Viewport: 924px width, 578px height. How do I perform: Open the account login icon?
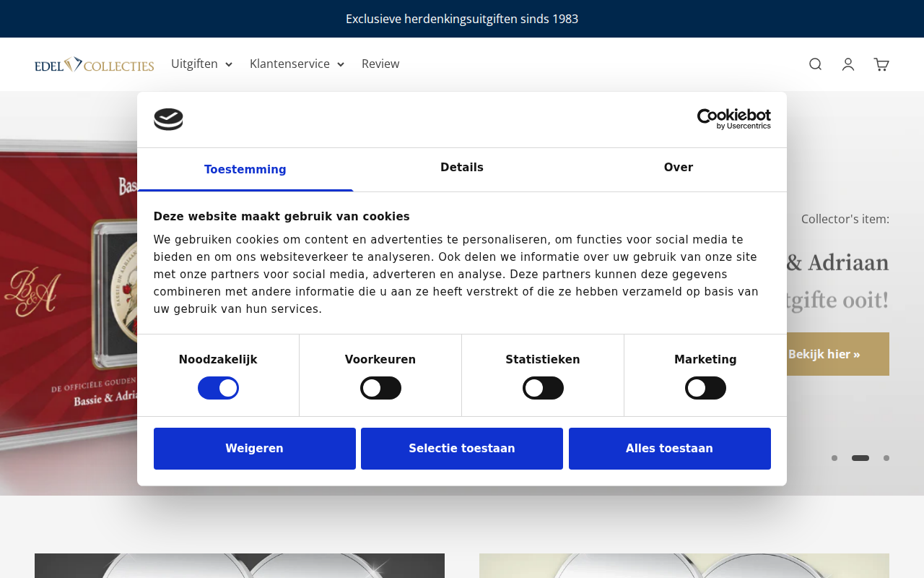click(848, 64)
